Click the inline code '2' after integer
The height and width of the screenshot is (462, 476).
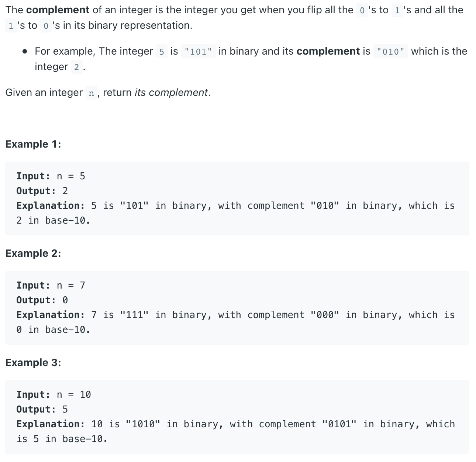[x=76, y=67]
